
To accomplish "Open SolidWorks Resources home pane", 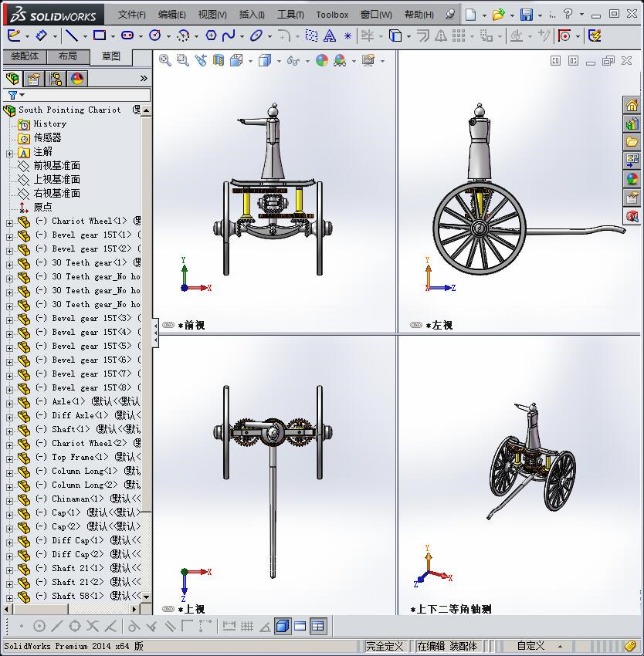I will click(x=632, y=105).
